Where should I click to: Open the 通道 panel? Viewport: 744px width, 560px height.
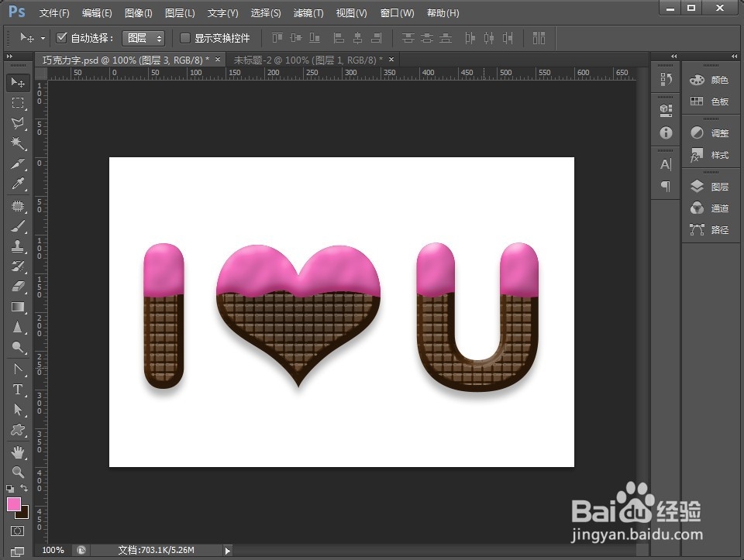[x=711, y=208]
